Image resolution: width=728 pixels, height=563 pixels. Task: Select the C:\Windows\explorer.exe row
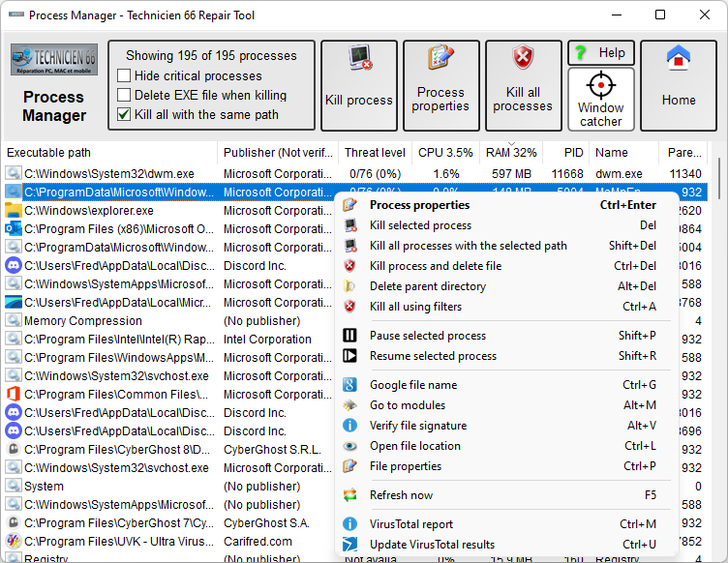click(169, 211)
